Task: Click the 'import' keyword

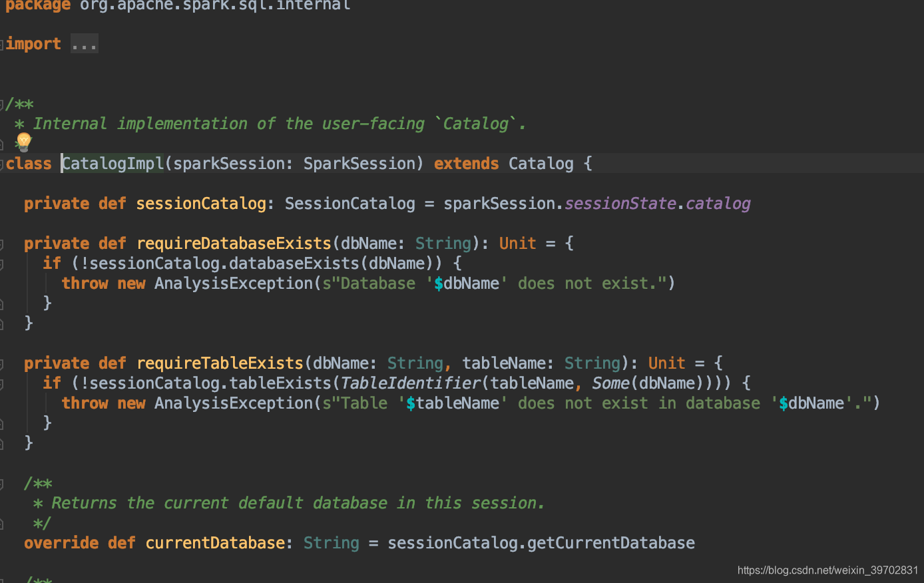Action: point(33,44)
